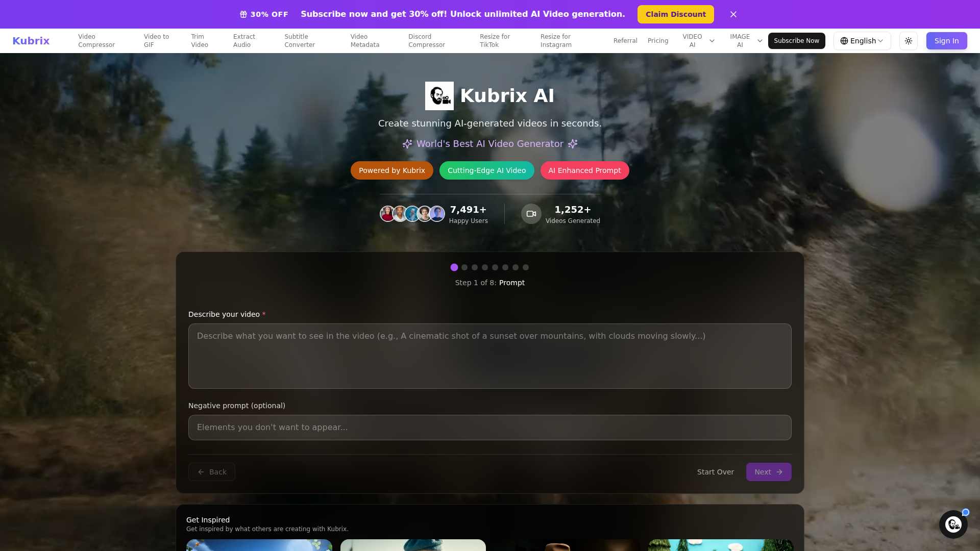Open Video Compressor from the nav bar
This screenshot has width=980, height=551.
coord(96,41)
